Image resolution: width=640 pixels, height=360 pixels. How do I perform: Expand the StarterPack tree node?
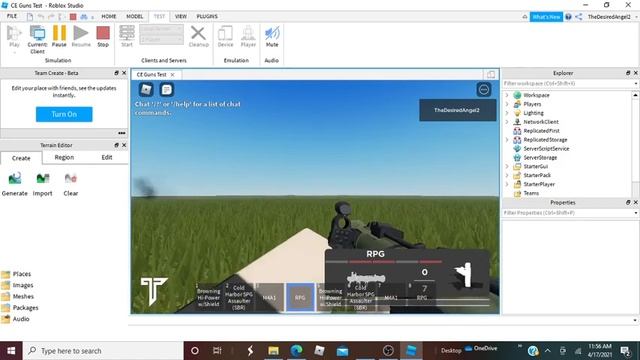click(507, 175)
